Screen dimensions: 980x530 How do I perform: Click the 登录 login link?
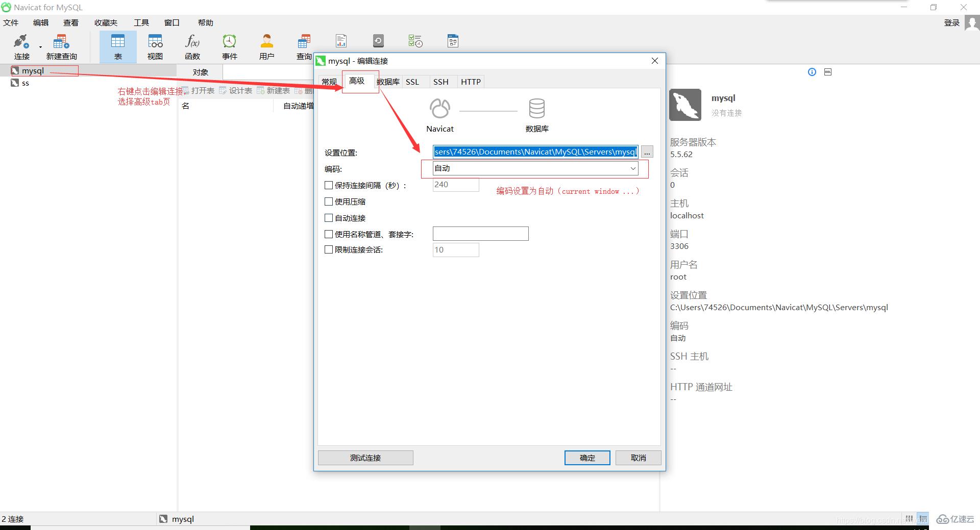click(952, 23)
